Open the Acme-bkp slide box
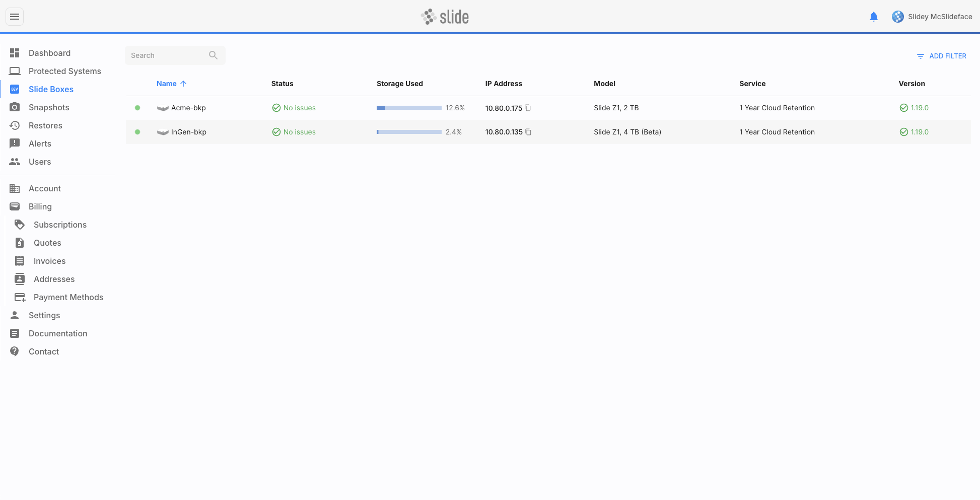 coord(188,108)
